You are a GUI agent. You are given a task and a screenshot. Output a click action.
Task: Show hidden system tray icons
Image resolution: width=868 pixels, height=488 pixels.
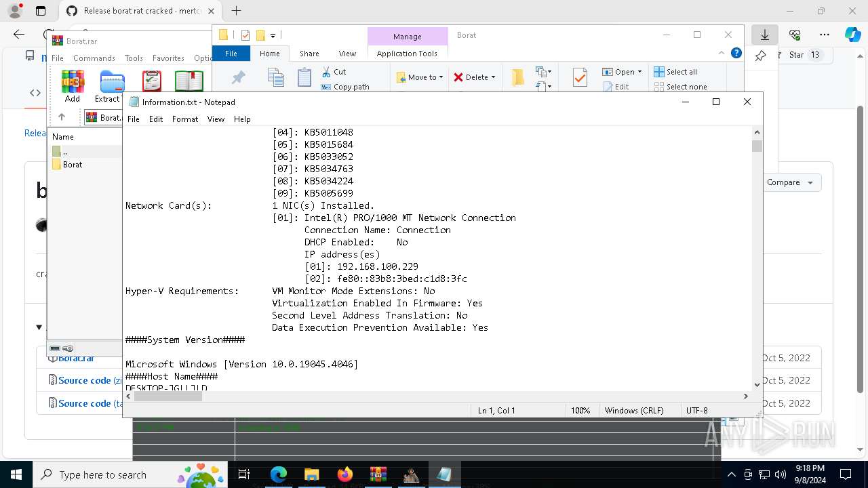731,474
